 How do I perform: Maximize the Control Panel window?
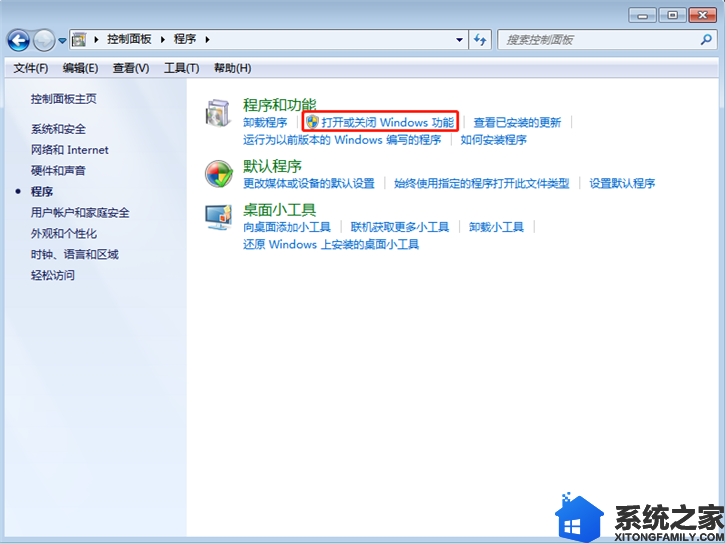[672, 15]
